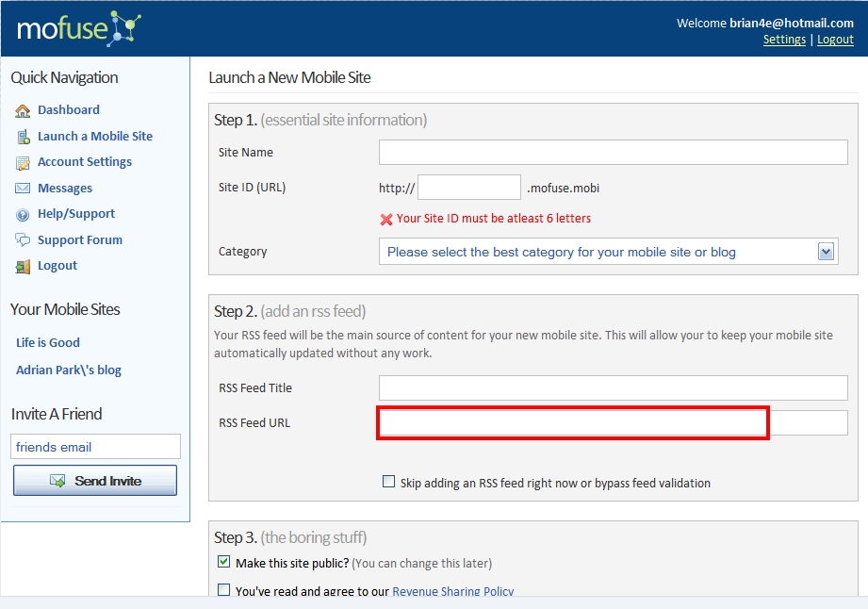
Task: Click the Support Forum speech bubble icon
Action: pyautogui.click(x=23, y=240)
